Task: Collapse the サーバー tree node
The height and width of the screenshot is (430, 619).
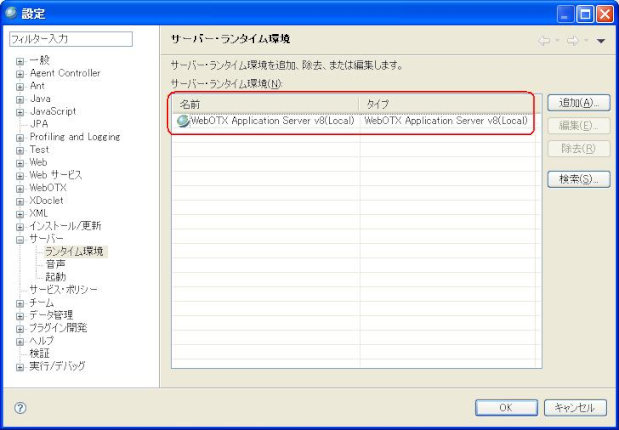Action: (19, 239)
